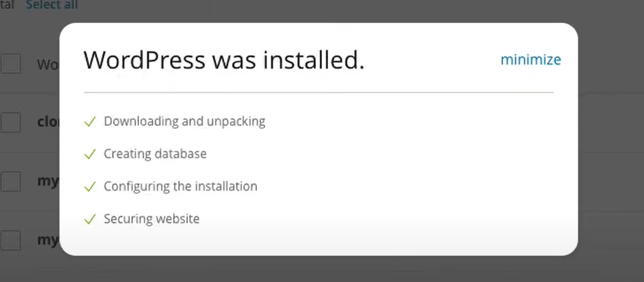Click the Select all link

coord(52,5)
